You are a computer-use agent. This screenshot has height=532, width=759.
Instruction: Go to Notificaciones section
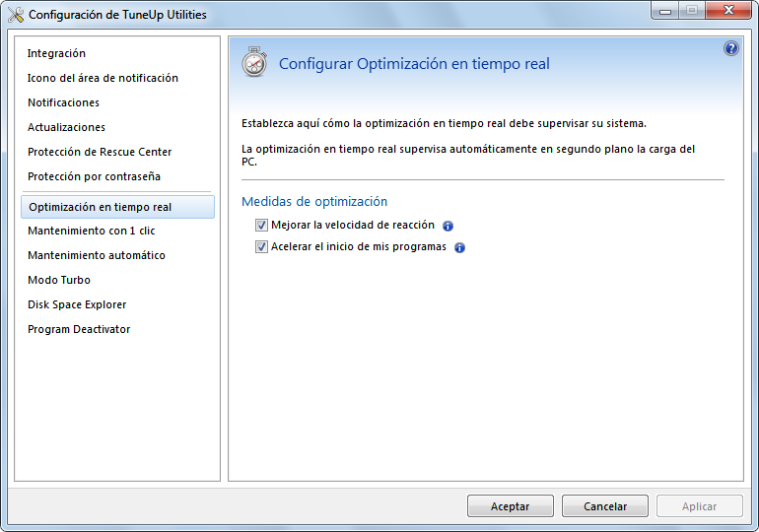(x=63, y=102)
